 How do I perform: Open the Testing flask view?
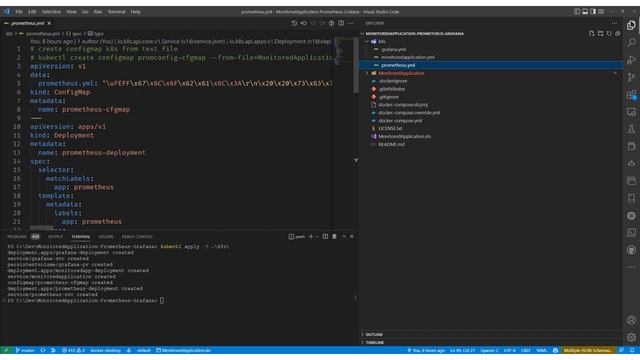[631, 129]
